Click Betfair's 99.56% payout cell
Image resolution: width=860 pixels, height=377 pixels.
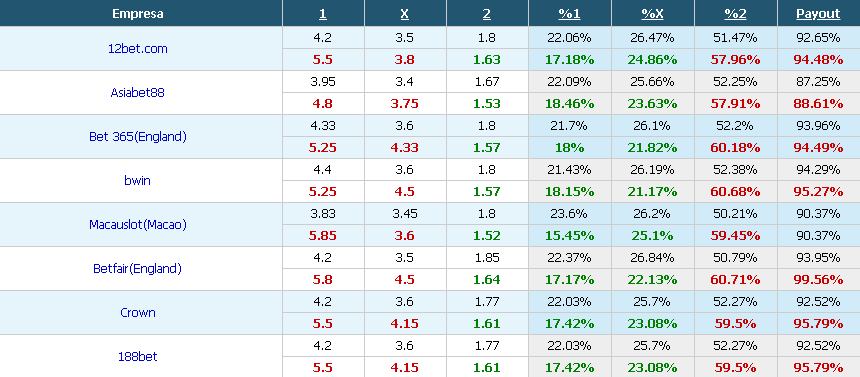coord(818,279)
